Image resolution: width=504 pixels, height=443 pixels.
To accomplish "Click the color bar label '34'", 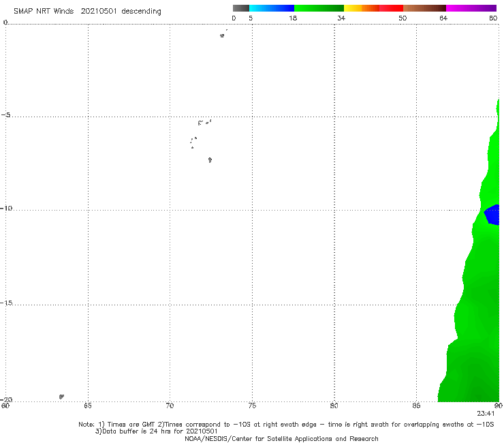I will tap(341, 18).
